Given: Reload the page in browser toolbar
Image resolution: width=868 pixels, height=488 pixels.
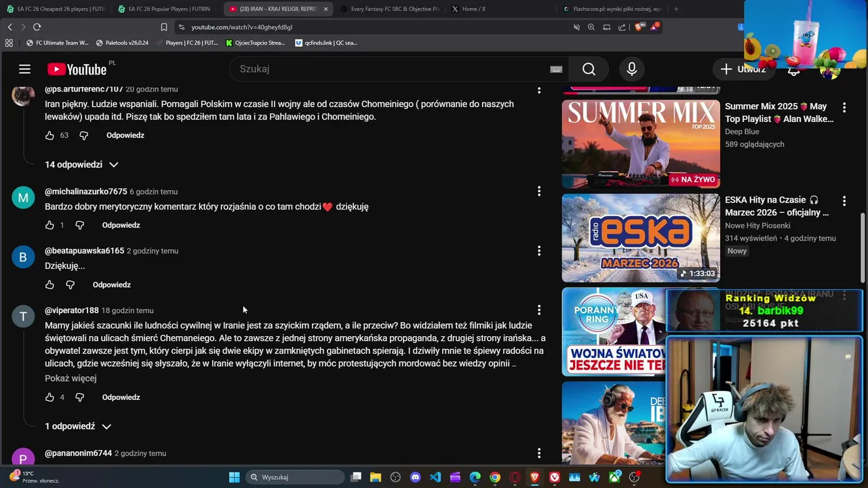Looking at the screenshot, I should click(x=37, y=27).
